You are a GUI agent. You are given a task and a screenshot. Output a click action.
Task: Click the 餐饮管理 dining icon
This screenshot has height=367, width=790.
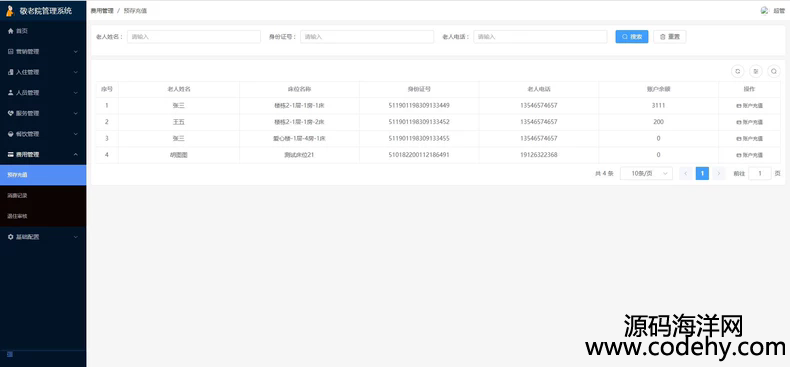point(11,134)
